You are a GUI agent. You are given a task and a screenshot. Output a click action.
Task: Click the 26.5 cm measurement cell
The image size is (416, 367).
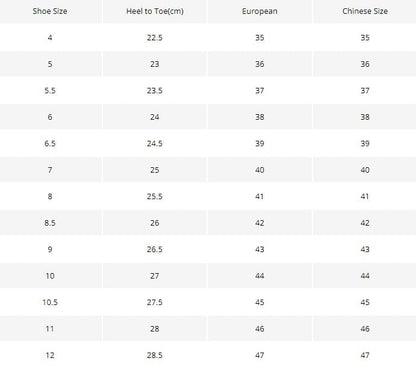155,249
